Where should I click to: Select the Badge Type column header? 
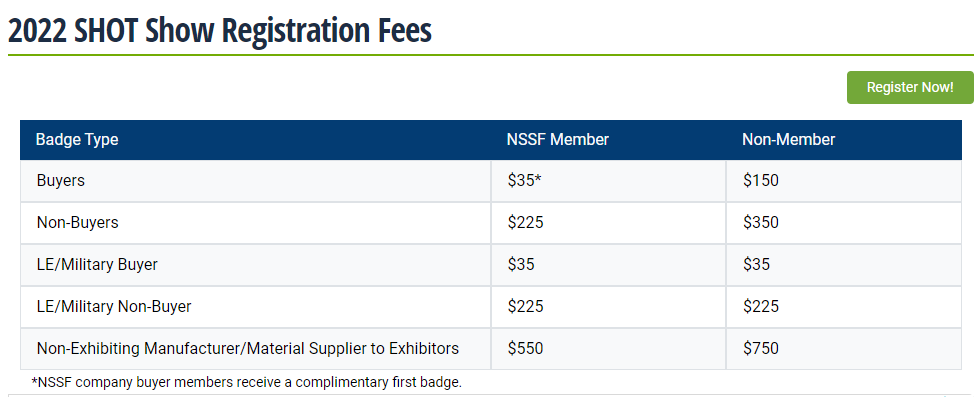pos(77,139)
